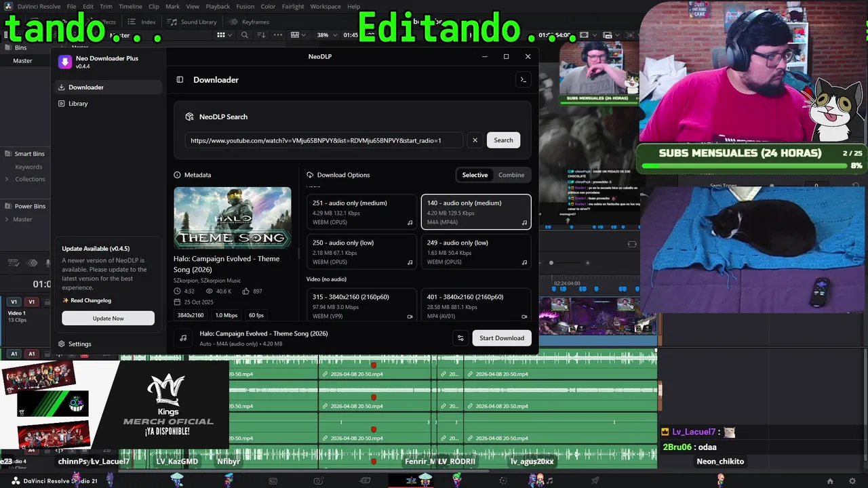This screenshot has width=868, height=488.
Task: Click the Halo Theme Song thumbnail
Action: pos(233,218)
